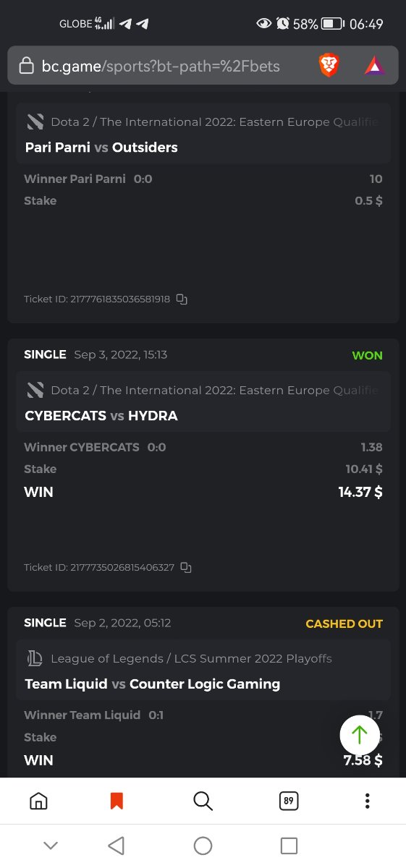Open the Brave Rewards triangle icon
This screenshot has height=868, width=406.
375,67
